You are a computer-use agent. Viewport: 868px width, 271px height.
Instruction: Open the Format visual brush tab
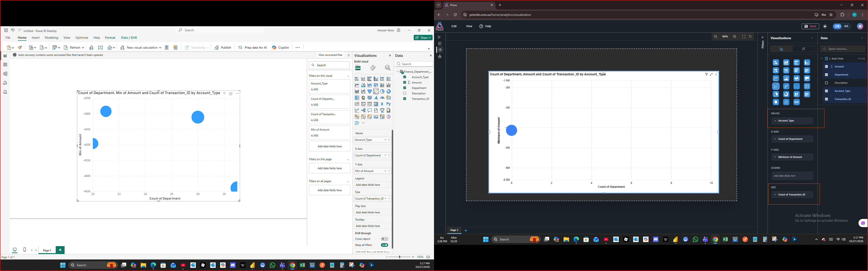[373, 68]
